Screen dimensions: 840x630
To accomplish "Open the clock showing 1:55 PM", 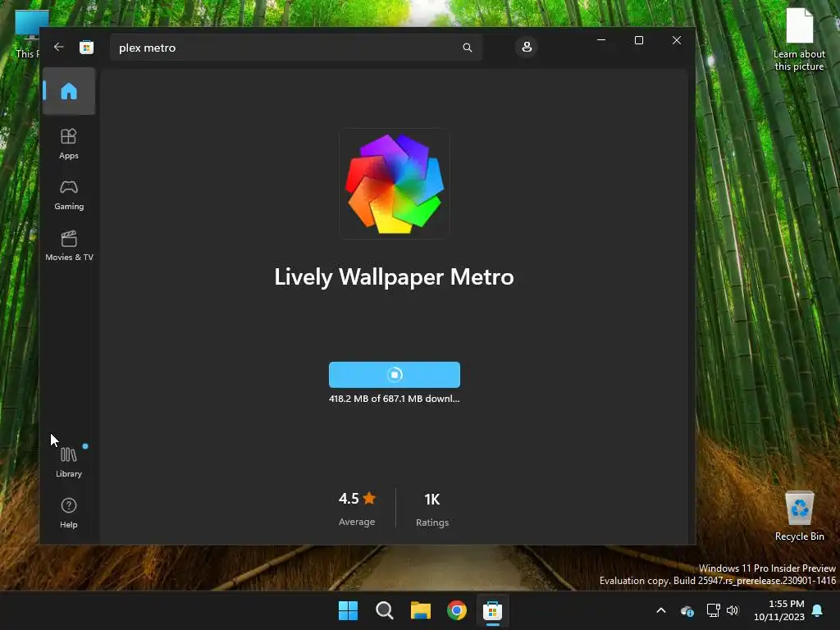I will pos(779,610).
